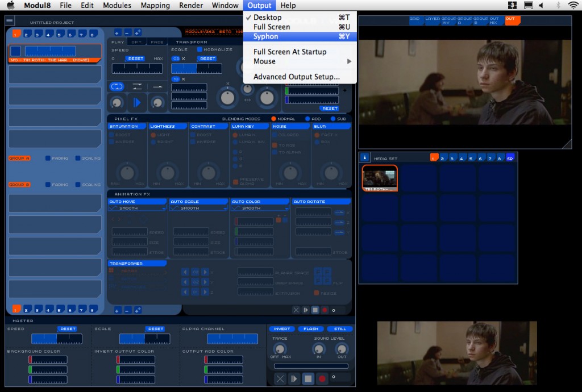Open Auto Move Smooth dropdown

tap(137, 208)
